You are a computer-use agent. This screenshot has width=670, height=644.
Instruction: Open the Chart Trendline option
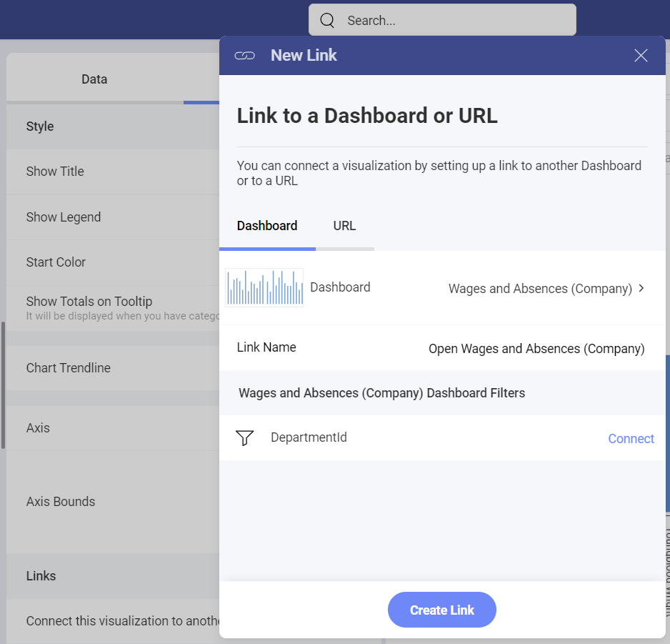[x=69, y=368]
